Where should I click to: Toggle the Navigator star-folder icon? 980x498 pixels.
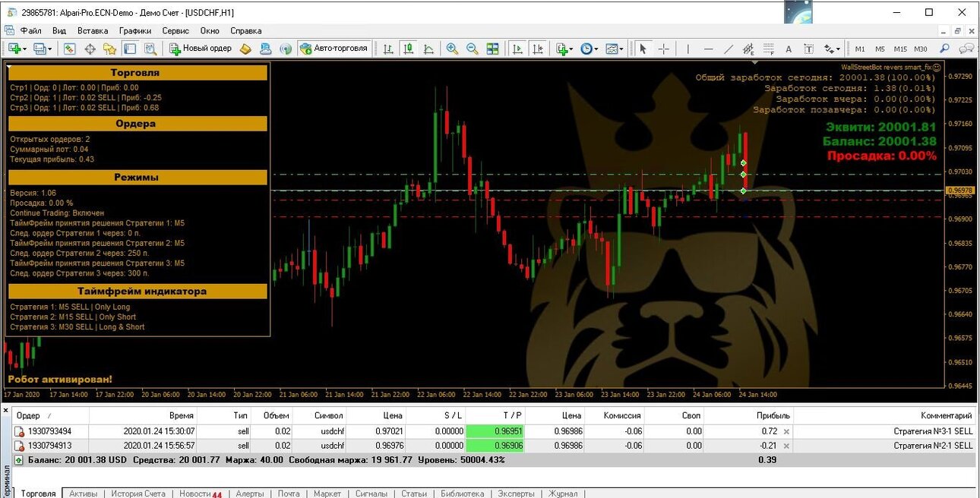tap(109, 49)
